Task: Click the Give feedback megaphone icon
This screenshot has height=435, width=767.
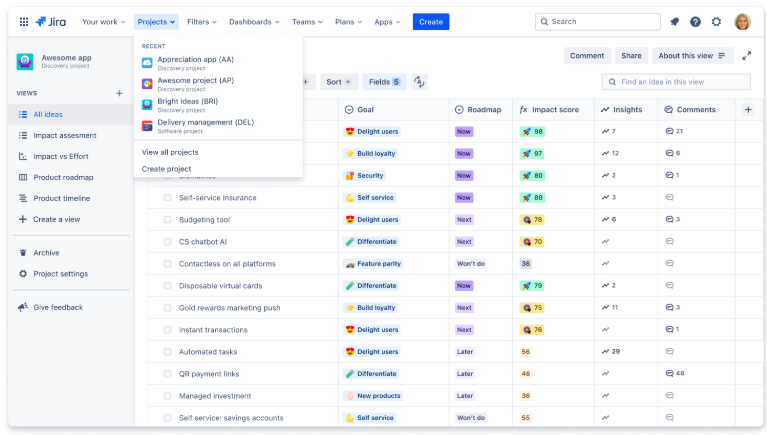Action: click(23, 307)
